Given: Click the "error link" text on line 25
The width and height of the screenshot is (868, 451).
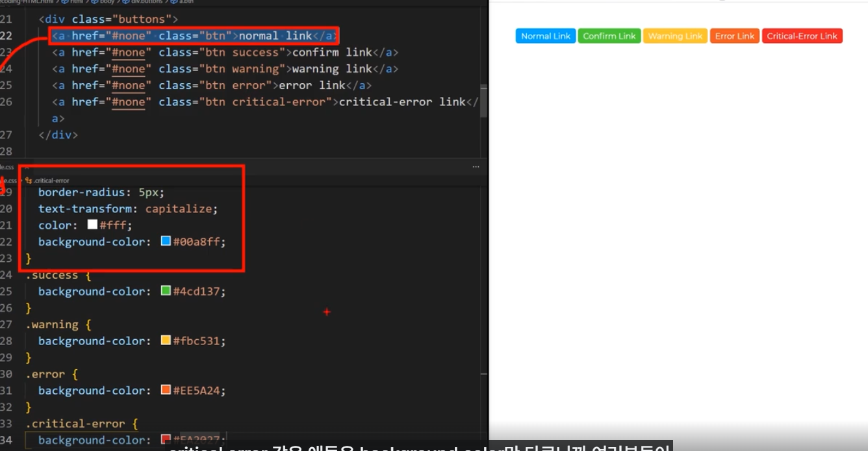Looking at the screenshot, I should [x=316, y=85].
